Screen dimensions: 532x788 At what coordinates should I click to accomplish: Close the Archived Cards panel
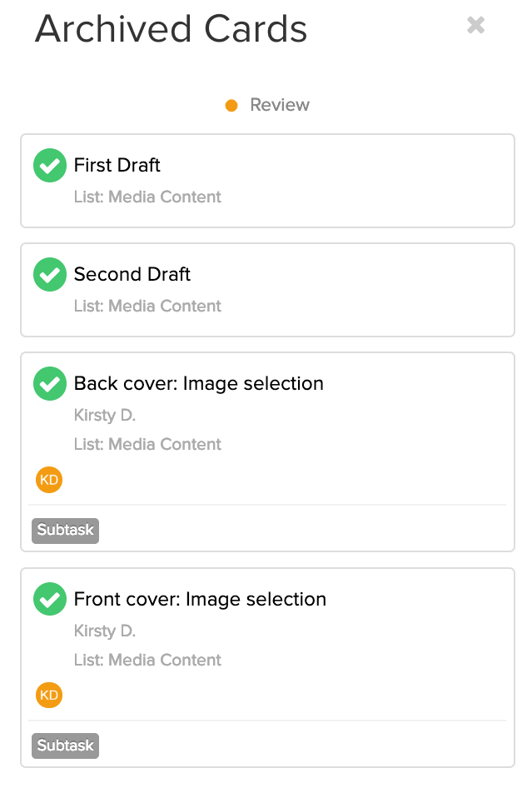pos(475,25)
